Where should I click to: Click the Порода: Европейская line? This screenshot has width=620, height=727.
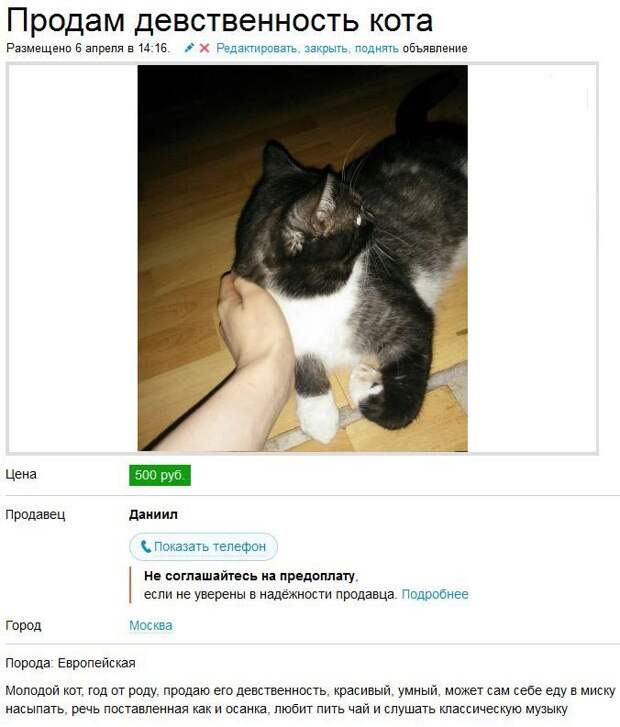point(70,663)
